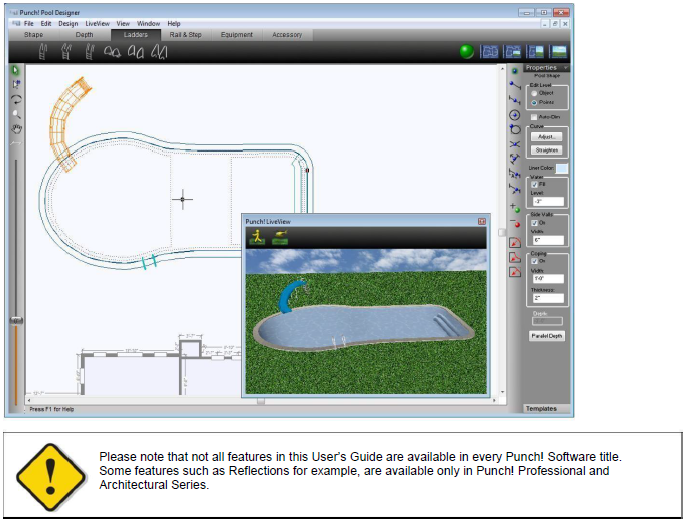
Task: Open the Properties panel dropdown arrow
Action: click(565, 68)
